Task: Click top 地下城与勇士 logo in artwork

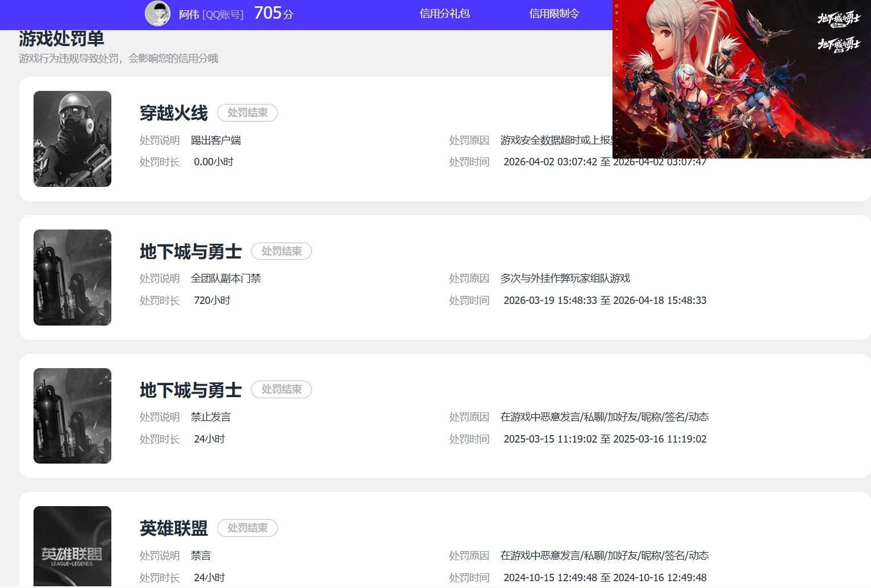Action: point(839,18)
